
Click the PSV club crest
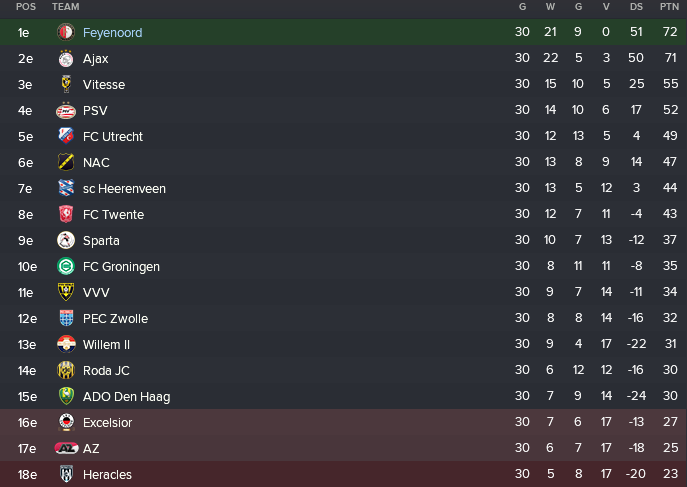(66, 110)
